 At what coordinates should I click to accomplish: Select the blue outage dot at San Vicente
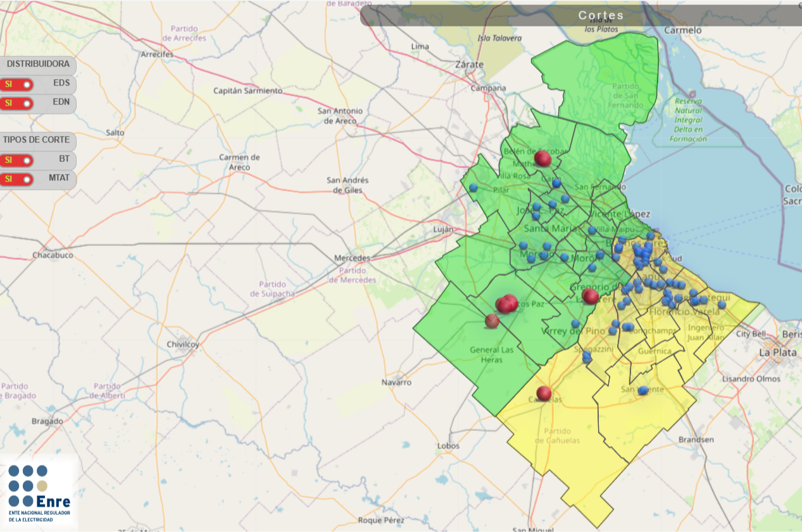click(x=642, y=390)
